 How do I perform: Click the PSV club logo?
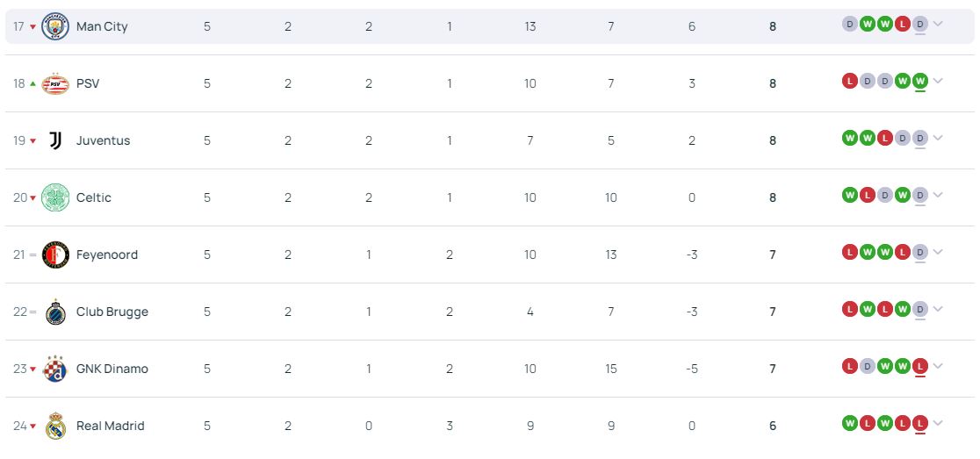pyautogui.click(x=55, y=83)
